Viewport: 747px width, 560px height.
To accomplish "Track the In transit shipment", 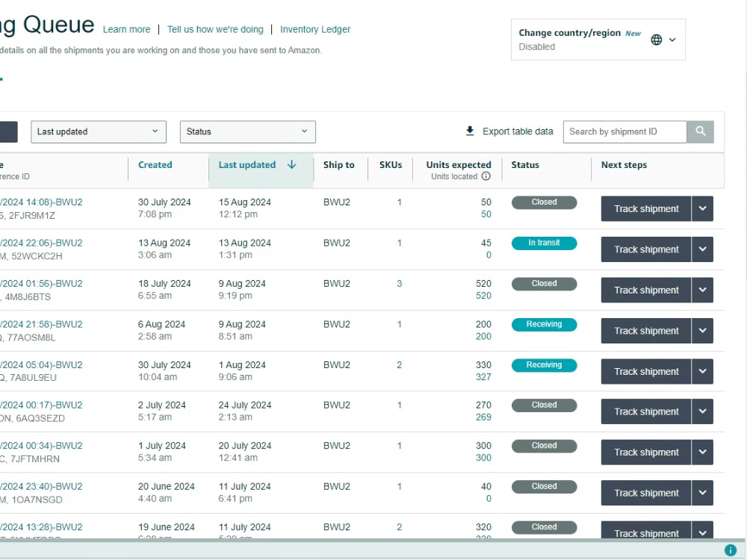I will (646, 249).
